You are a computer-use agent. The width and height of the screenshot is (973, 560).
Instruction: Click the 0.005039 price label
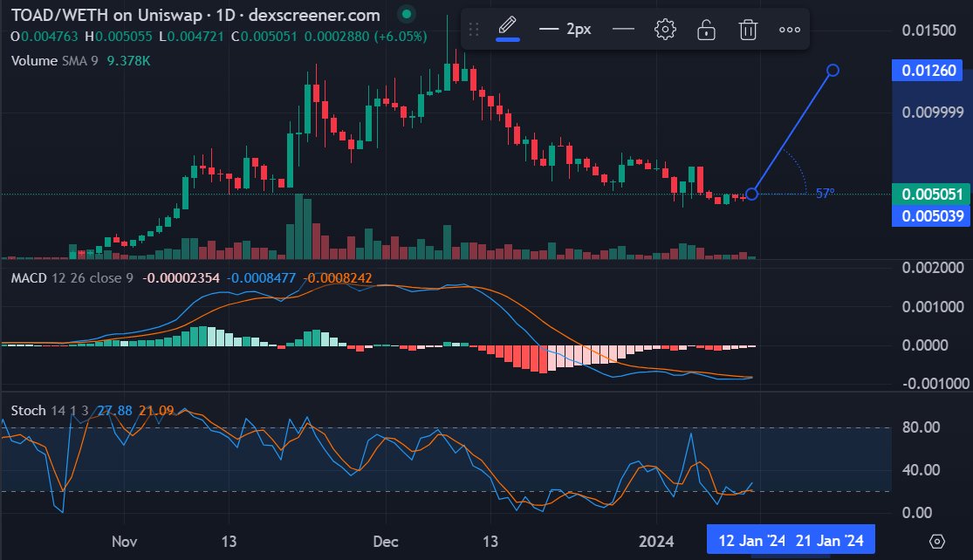[x=931, y=215]
